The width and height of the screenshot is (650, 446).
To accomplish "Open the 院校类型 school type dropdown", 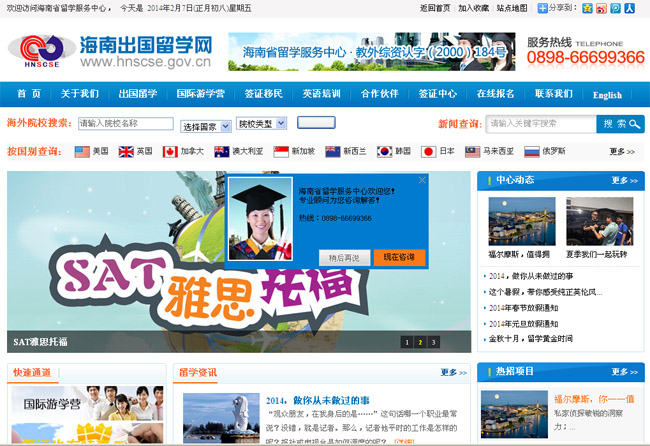I will click(x=261, y=124).
